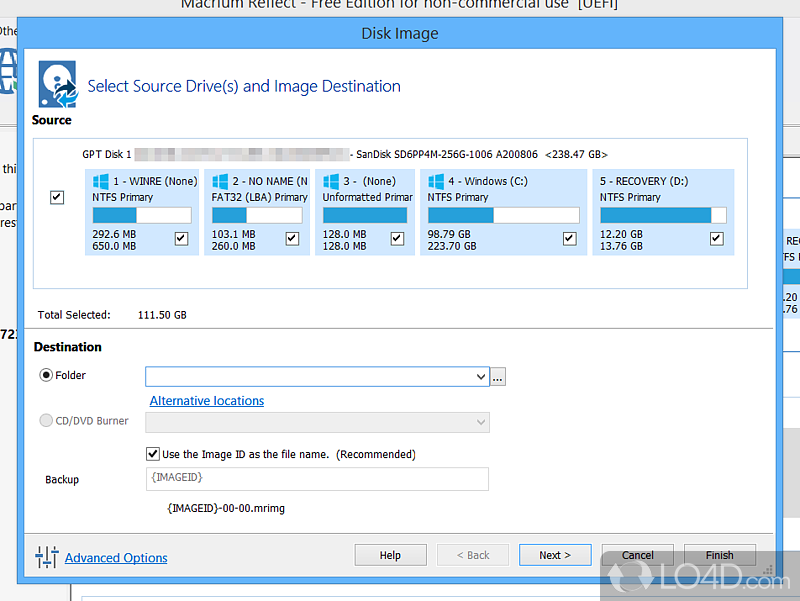800x601 pixels.
Task: Deselect the RECOVERY (D:) partition checkbox
Action: 716,238
